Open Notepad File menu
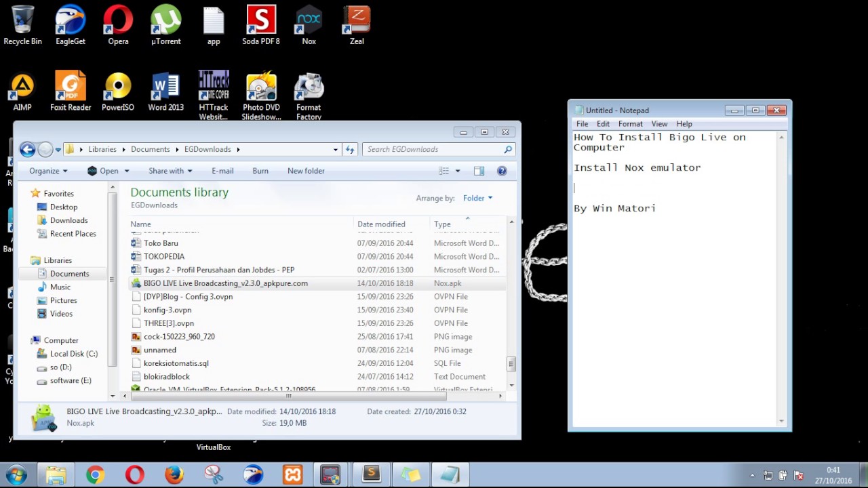The height and width of the screenshot is (488, 868). 582,124
